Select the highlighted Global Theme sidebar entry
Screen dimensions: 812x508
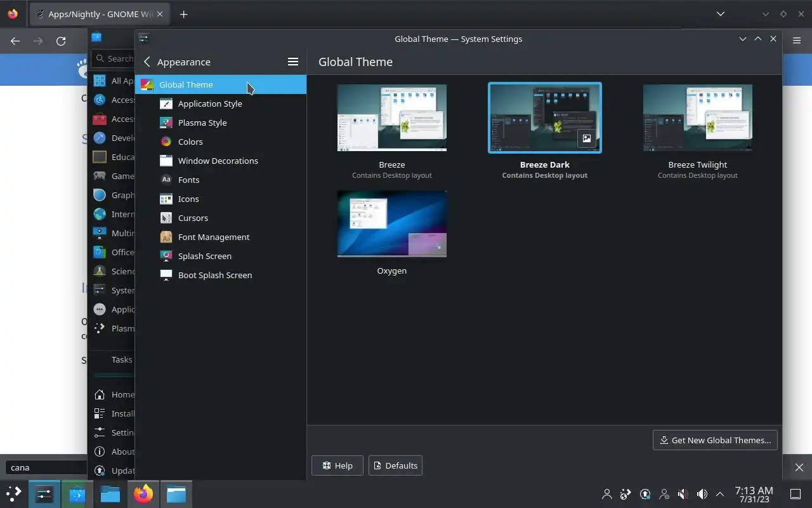pyautogui.click(x=220, y=84)
